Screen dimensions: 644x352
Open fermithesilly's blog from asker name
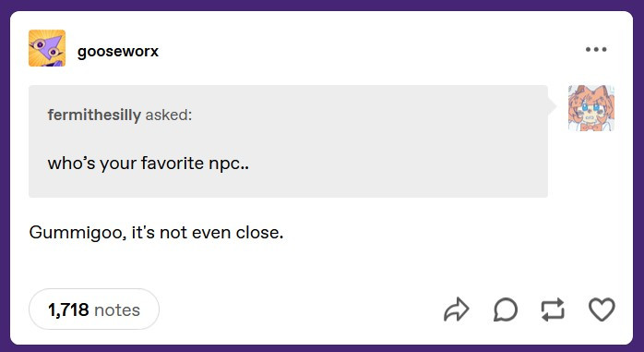pyautogui.click(x=94, y=115)
